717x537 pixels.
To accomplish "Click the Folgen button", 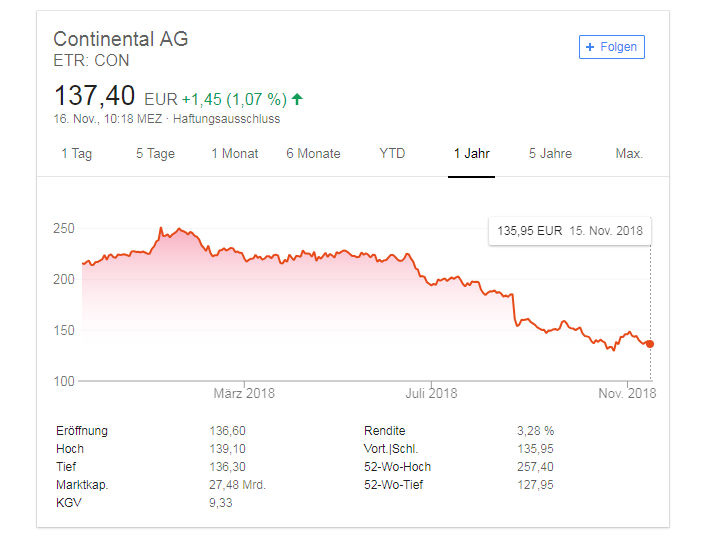I will click(x=611, y=47).
